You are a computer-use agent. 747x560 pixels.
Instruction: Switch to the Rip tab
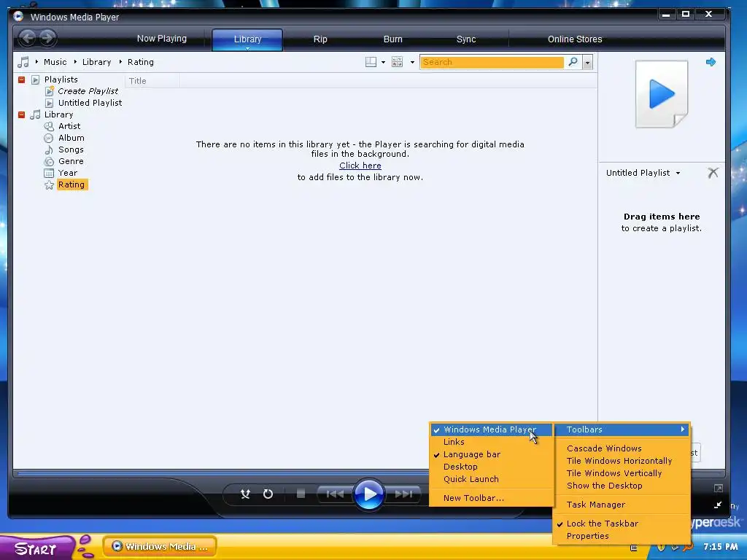coord(320,39)
